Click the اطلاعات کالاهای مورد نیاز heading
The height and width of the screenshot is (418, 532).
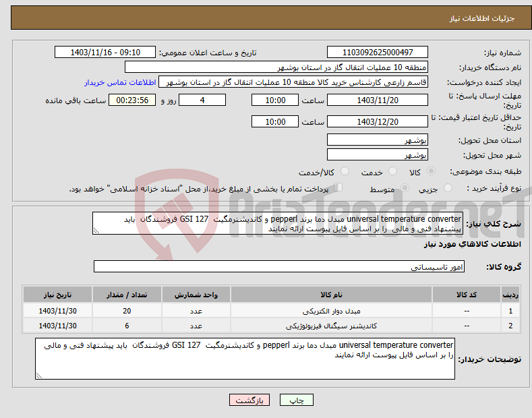[472, 244]
